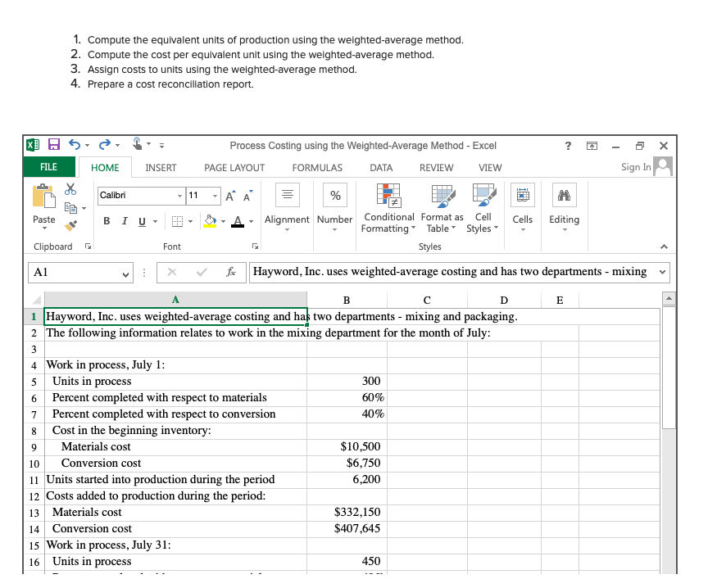Click the Insert Function fx icon
Screen dimensions: 717x588
[231, 273]
